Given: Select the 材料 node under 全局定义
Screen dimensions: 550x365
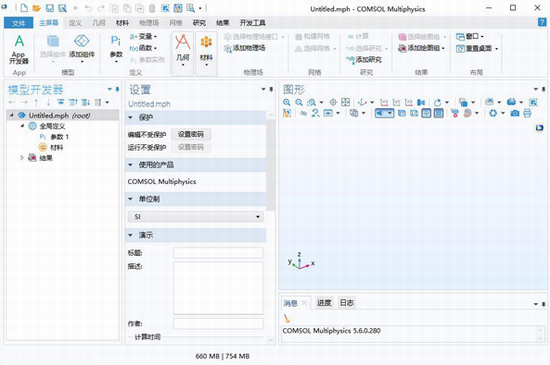Looking at the screenshot, I should (51, 147).
